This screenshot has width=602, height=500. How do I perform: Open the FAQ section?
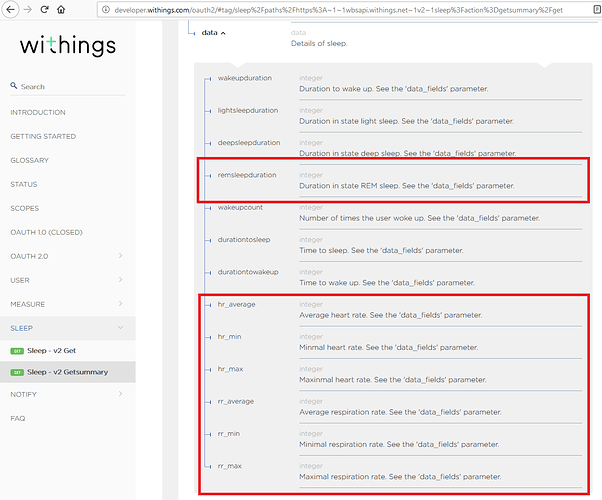coord(18,419)
